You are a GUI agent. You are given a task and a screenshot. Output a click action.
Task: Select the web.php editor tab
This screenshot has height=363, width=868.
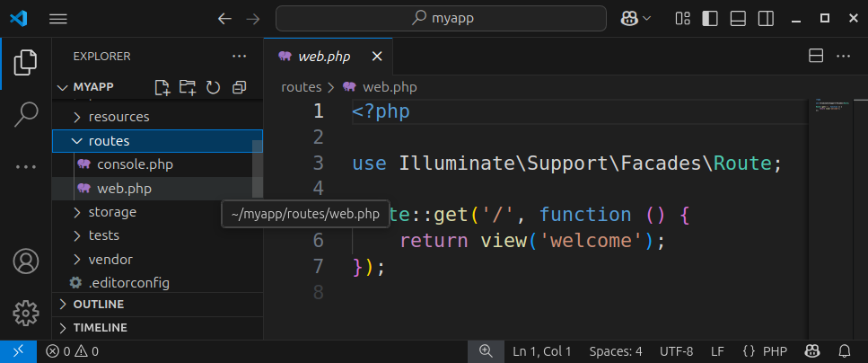pyautogui.click(x=329, y=56)
